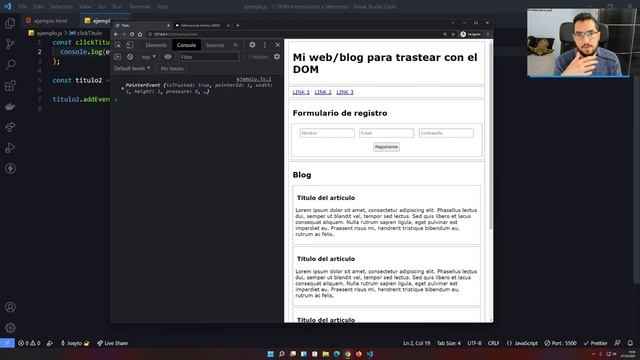Toggle the device toolbar in DevTools
The width and height of the screenshot is (640, 360).
pyautogui.click(x=129, y=45)
